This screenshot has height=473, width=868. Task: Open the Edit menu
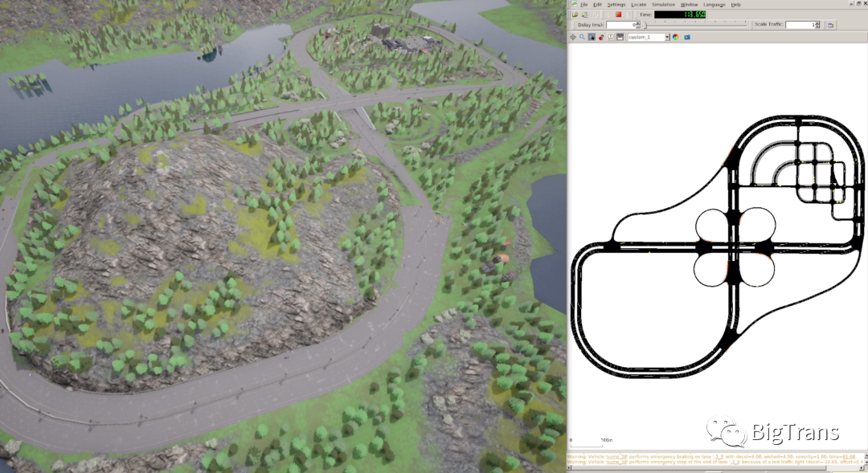coord(597,5)
